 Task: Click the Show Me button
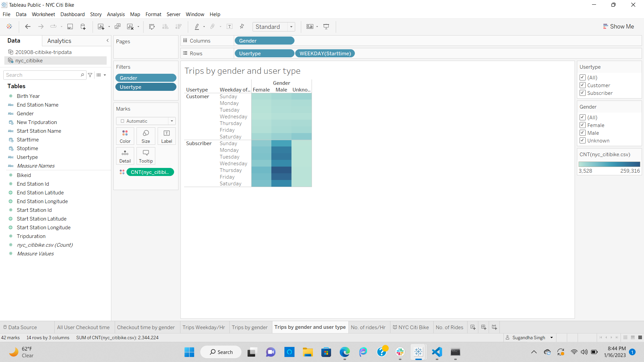point(618,26)
